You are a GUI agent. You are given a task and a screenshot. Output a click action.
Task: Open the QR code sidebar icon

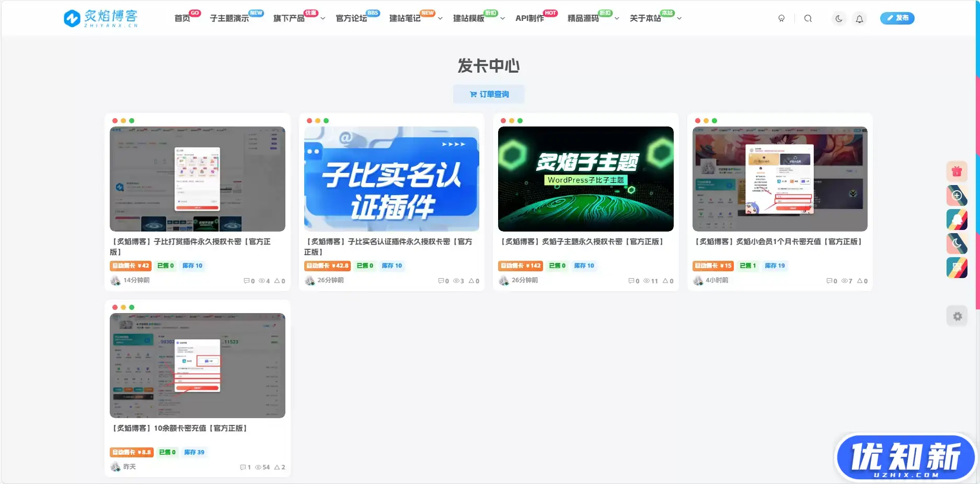pos(956,268)
